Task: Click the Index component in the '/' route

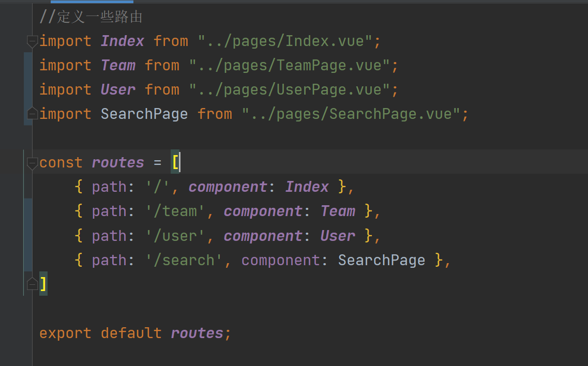Action: [307, 187]
